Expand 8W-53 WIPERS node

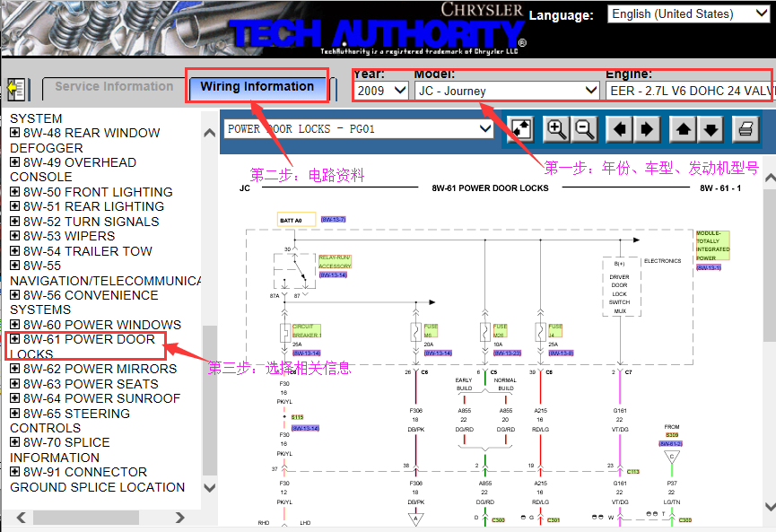[15, 236]
